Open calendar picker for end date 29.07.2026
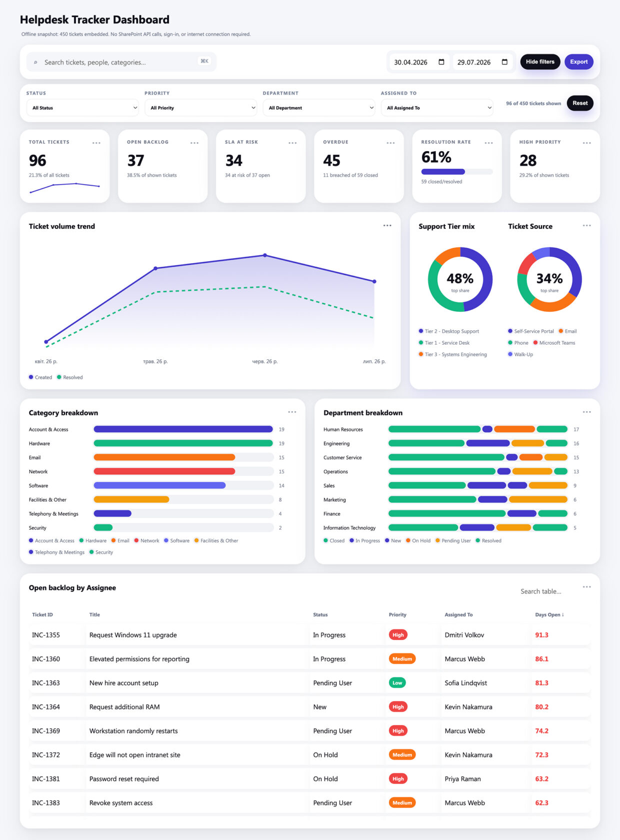Viewport: 620px width, 840px height. (504, 62)
